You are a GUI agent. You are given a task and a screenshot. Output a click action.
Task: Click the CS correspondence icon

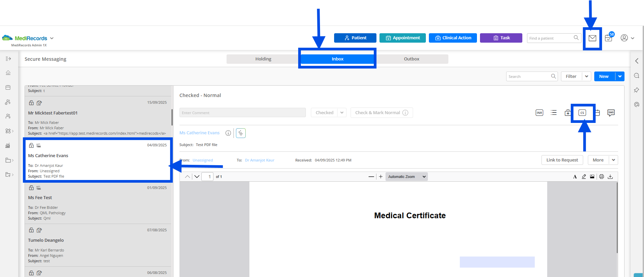(582, 113)
